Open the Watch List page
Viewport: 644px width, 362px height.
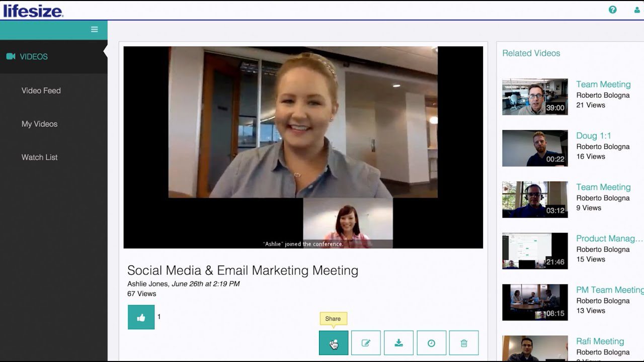coord(40,157)
